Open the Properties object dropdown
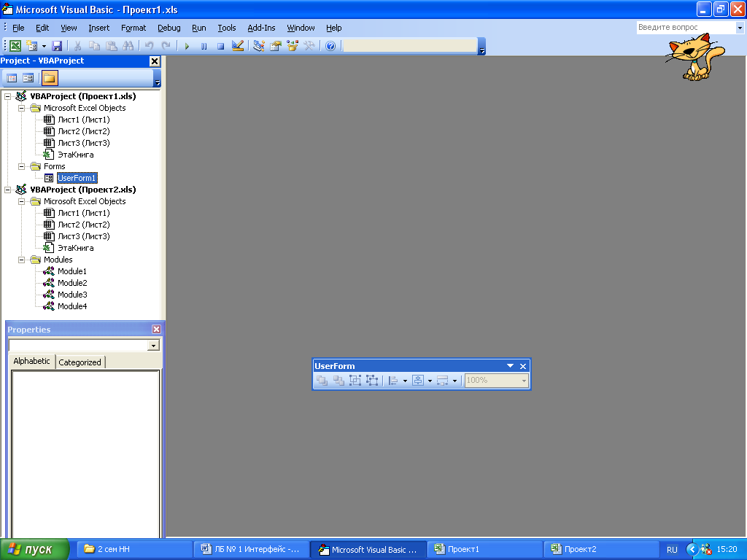 (x=153, y=346)
